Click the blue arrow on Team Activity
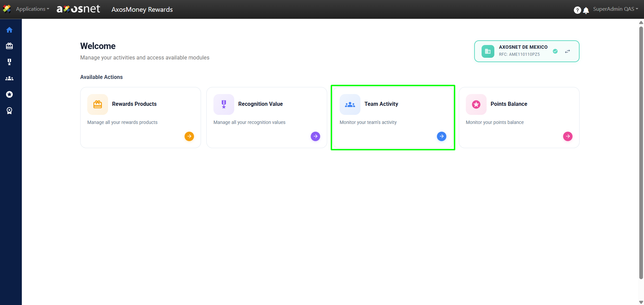Screen dimensions: 644x305 pos(442,136)
